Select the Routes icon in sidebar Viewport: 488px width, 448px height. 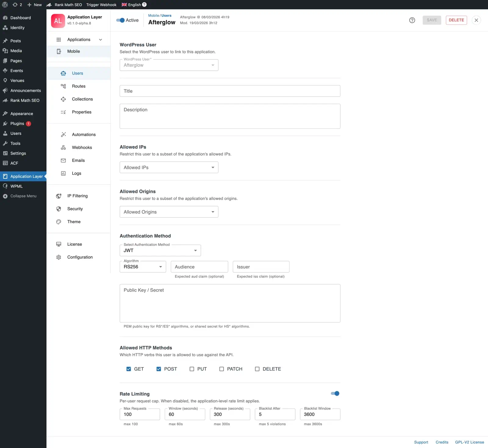tap(63, 86)
